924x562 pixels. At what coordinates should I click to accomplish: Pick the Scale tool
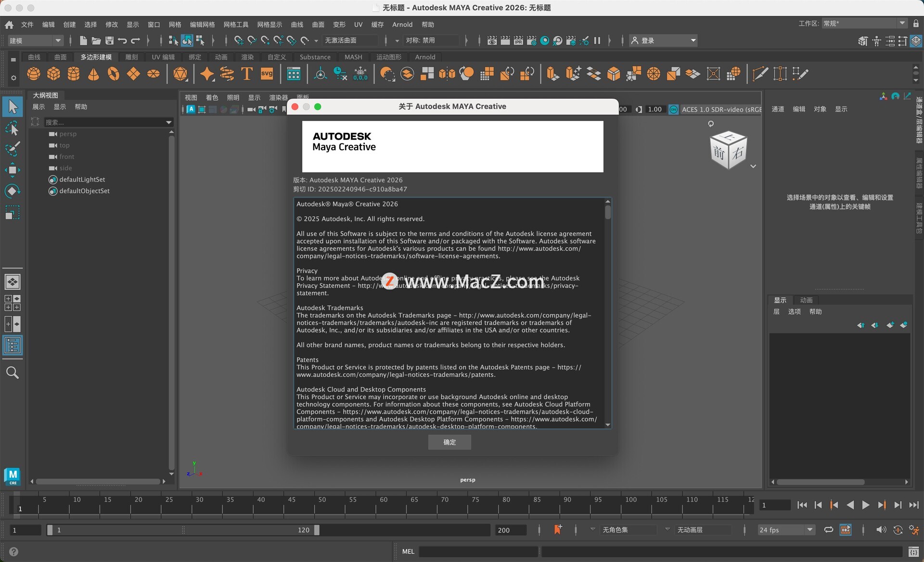(13, 212)
